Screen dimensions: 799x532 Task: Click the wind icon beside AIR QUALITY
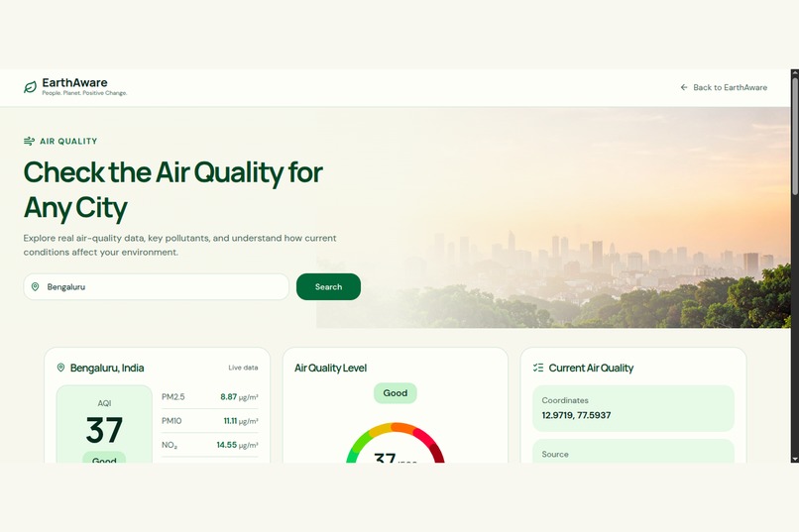29,141
